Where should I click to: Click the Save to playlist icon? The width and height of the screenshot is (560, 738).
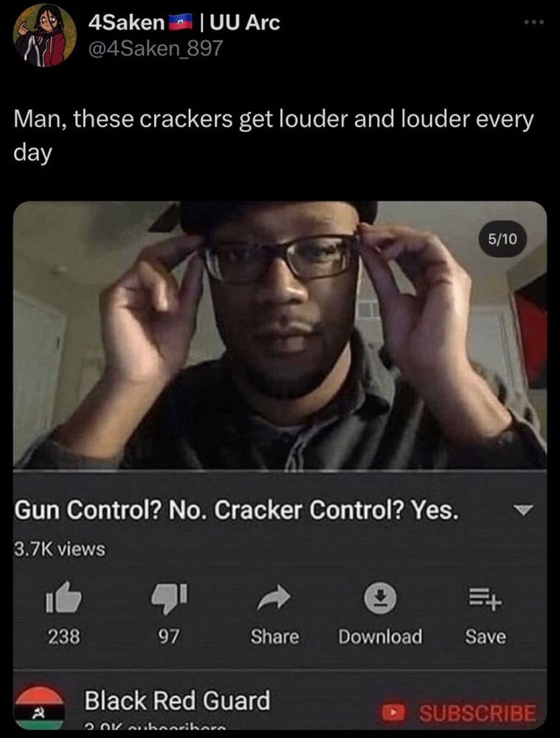(x=485, y=600)
